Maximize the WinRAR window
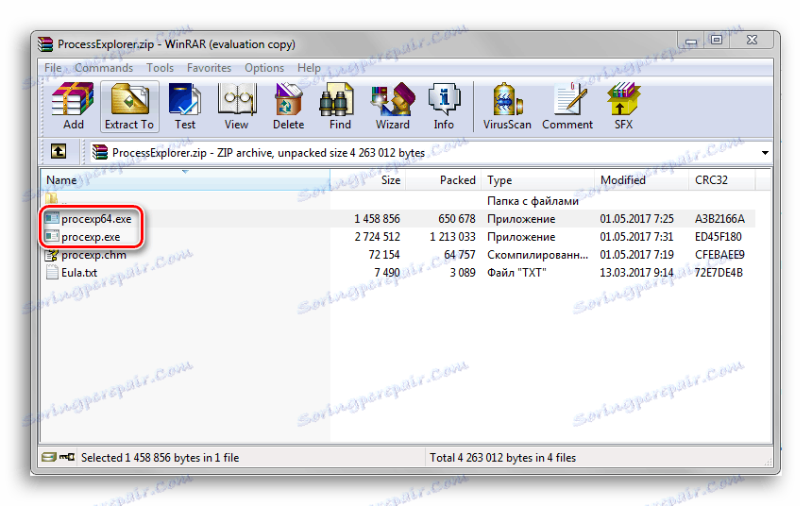Image resolution: width=812 pixels, height=506 pixels. click(x=717, y=41)
